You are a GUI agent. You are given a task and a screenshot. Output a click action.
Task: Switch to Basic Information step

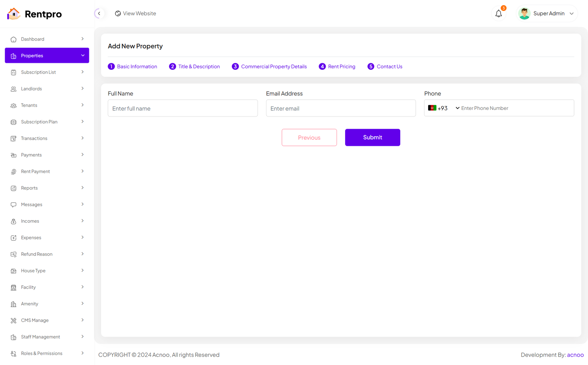tap(132, 67)
